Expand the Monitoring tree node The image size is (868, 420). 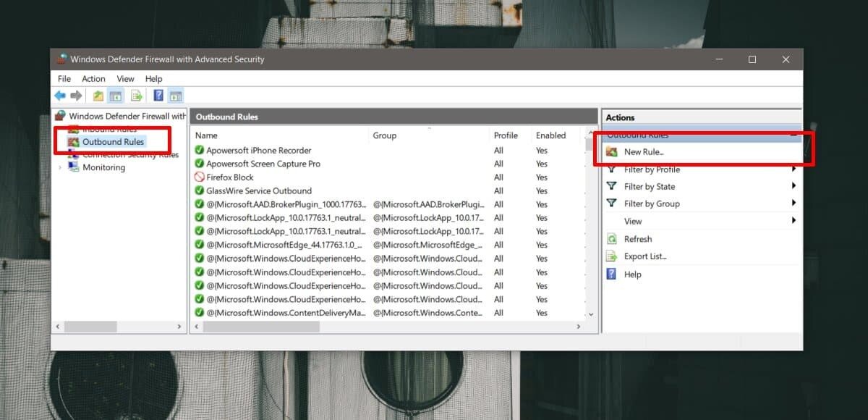click(x=60, y=167)
